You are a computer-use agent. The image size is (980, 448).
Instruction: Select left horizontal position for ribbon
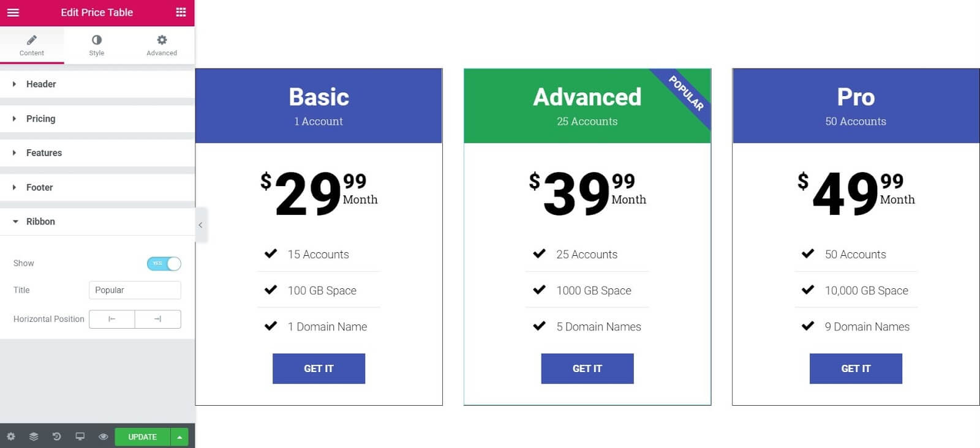click(x=112, y=319)
